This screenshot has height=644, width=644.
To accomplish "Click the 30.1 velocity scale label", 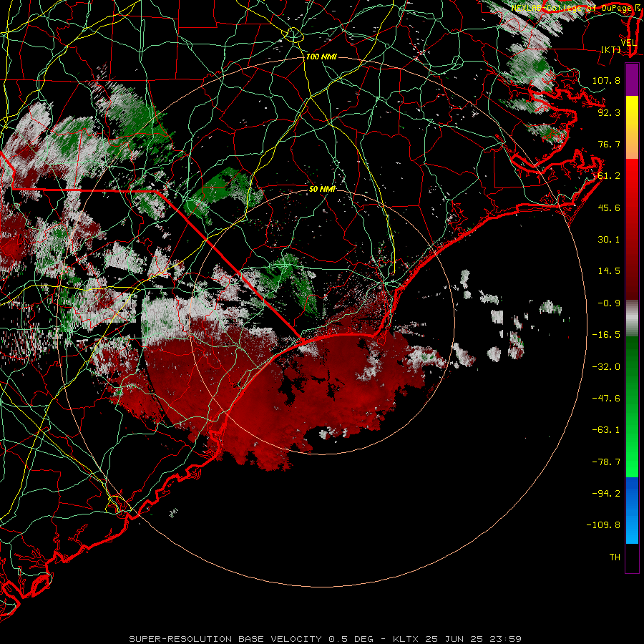I will [x=609, y=240].
